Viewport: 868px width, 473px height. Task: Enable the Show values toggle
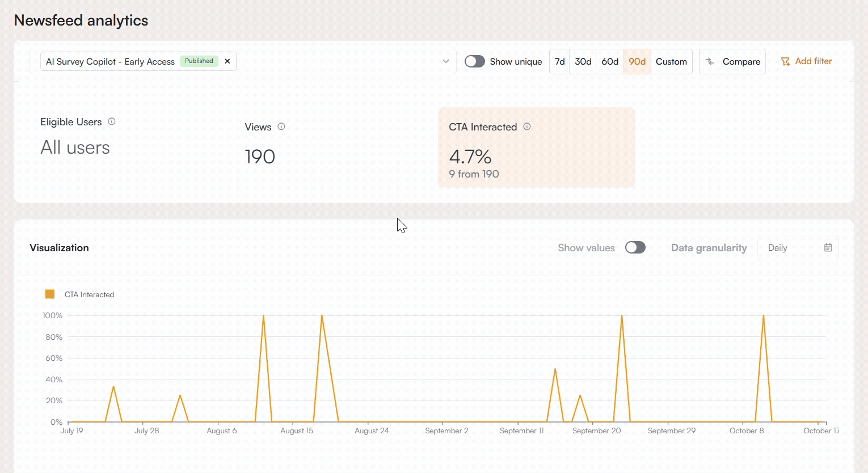(635, 247)
